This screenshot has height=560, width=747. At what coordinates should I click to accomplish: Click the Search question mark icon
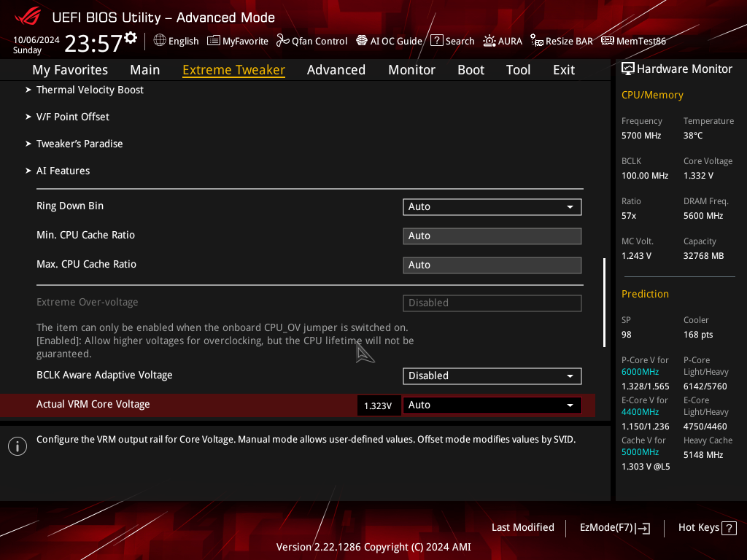point(437,41)
